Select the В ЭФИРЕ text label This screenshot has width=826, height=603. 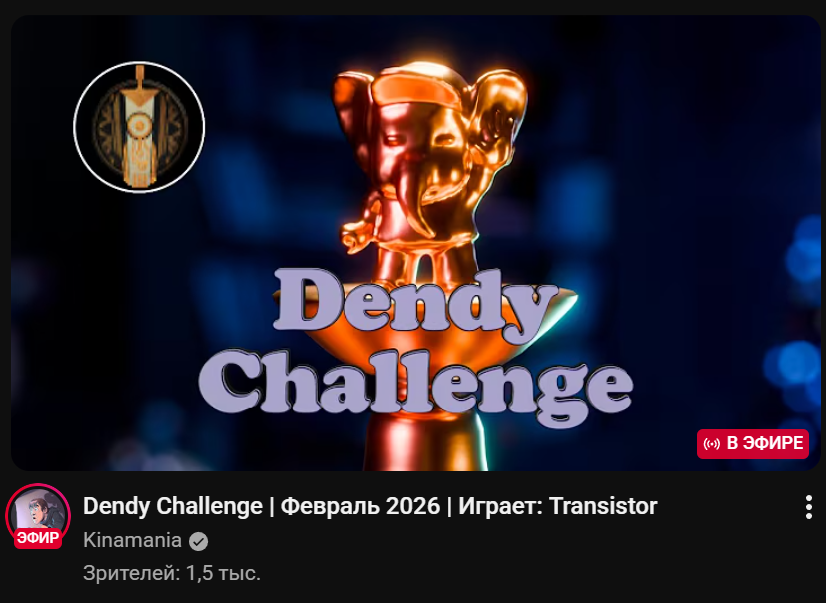point(765,443)
